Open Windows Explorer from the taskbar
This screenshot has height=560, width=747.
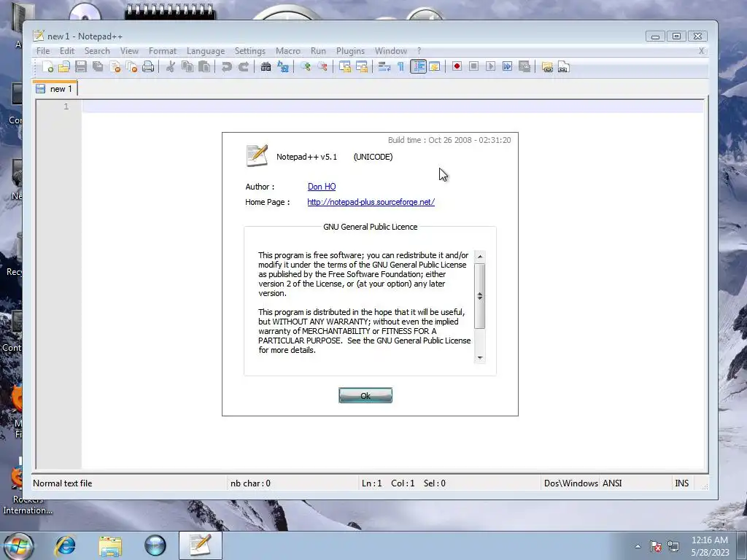[x=110, y=545]
